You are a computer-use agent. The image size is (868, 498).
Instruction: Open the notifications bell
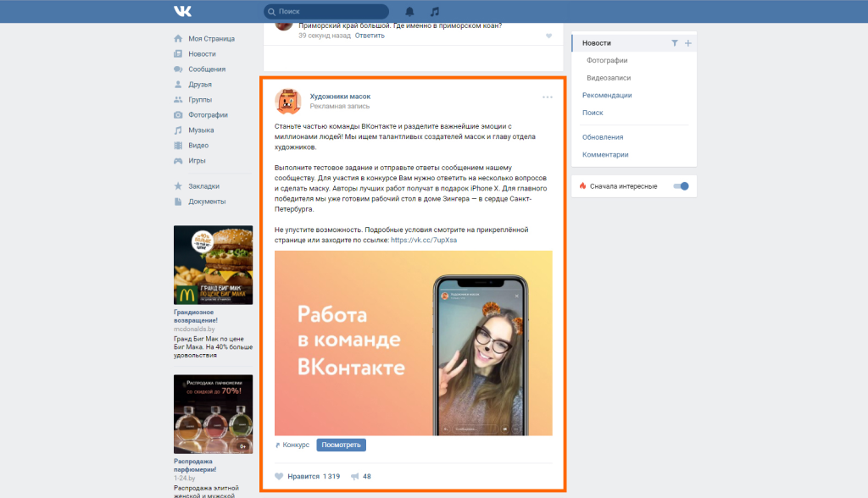pos(409,11)
